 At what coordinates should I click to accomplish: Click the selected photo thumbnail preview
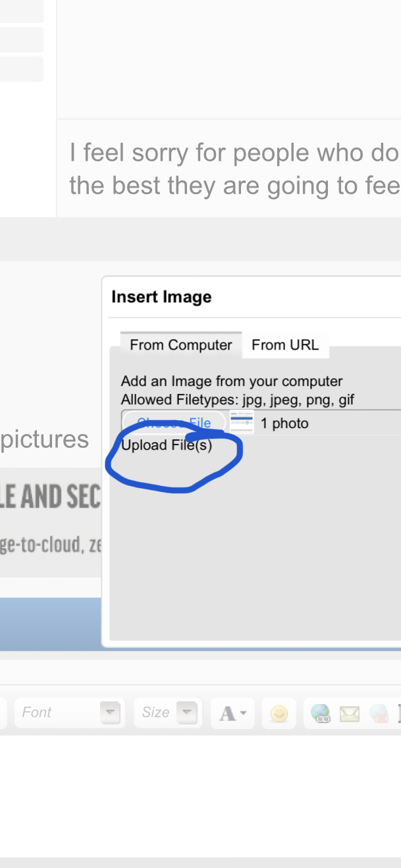coord(242,422)
